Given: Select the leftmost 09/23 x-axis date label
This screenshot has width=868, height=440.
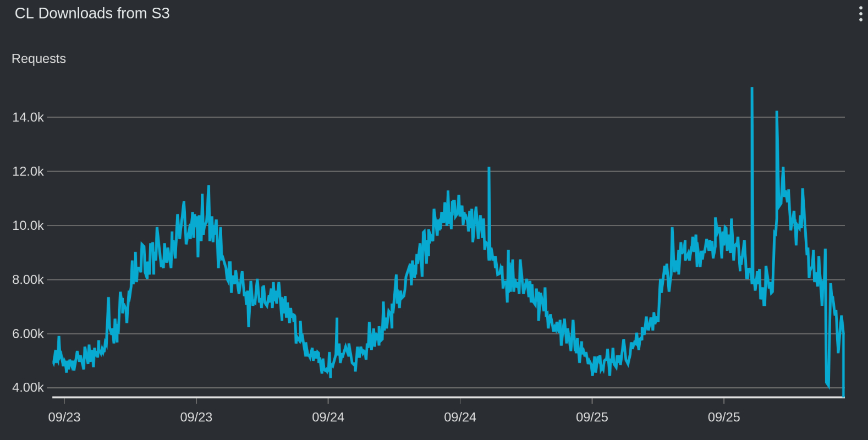Looking at the screenshot, I should (x=64, y=417).
